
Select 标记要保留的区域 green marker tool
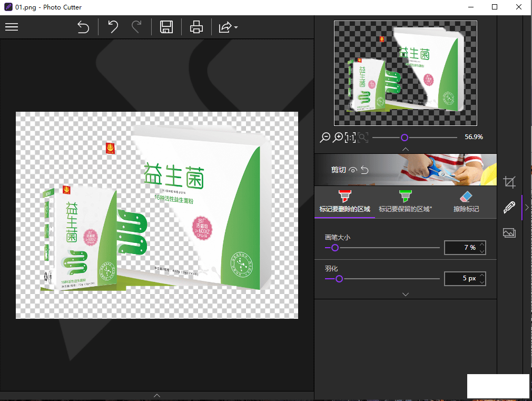tap(405, 202)
